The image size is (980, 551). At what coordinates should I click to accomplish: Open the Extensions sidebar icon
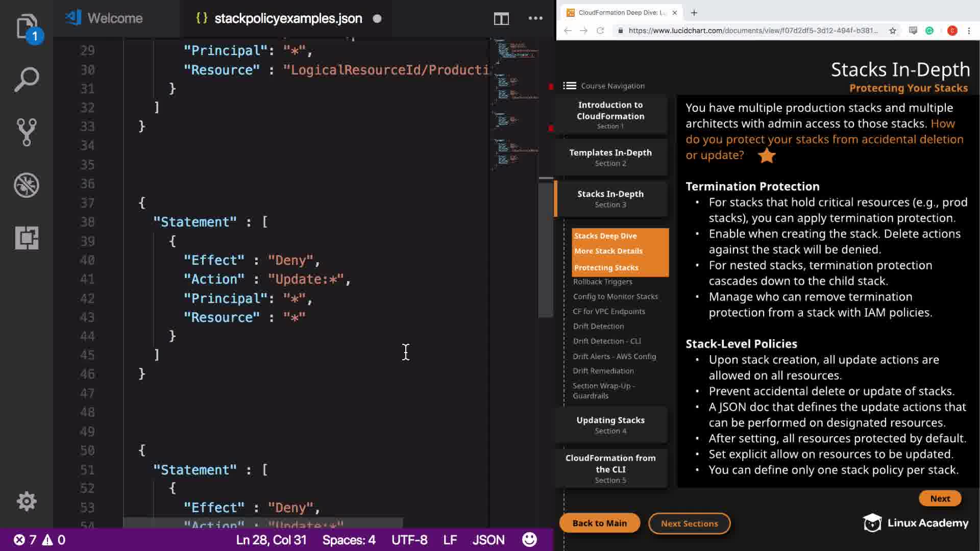[26, 238]
